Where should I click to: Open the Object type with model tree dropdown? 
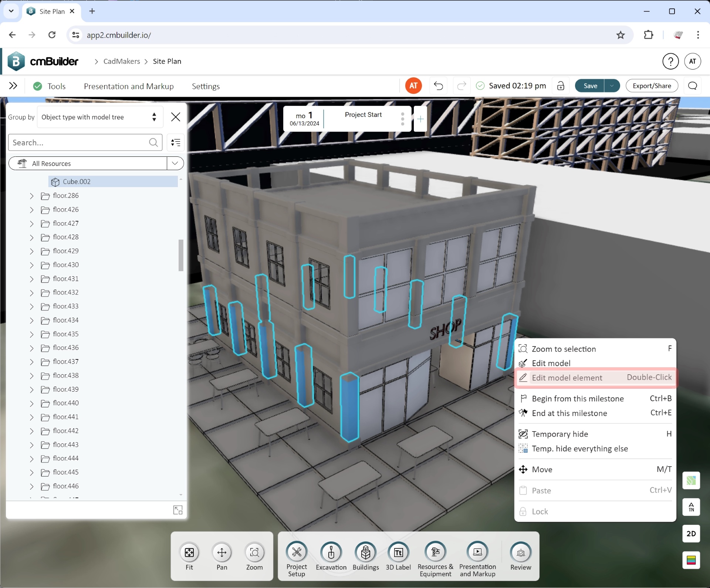coord(99,117)
